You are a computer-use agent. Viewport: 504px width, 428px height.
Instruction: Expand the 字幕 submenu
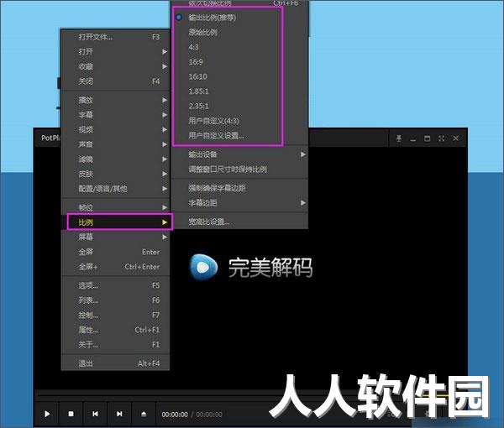[x=115, y=115]
